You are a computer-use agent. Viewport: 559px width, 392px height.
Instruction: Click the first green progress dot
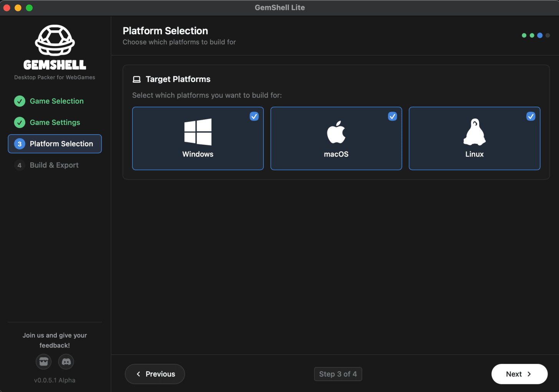click(x=524, y=35)
